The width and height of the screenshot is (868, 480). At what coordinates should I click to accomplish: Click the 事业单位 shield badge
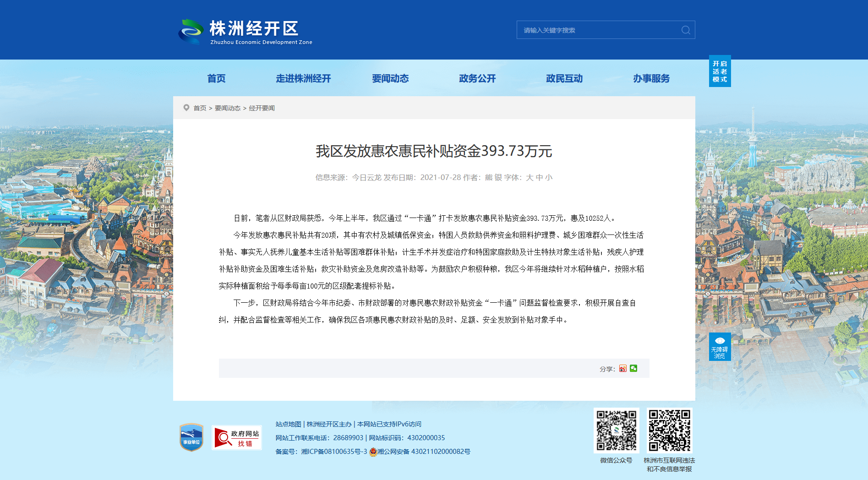(x=191, y=437)
